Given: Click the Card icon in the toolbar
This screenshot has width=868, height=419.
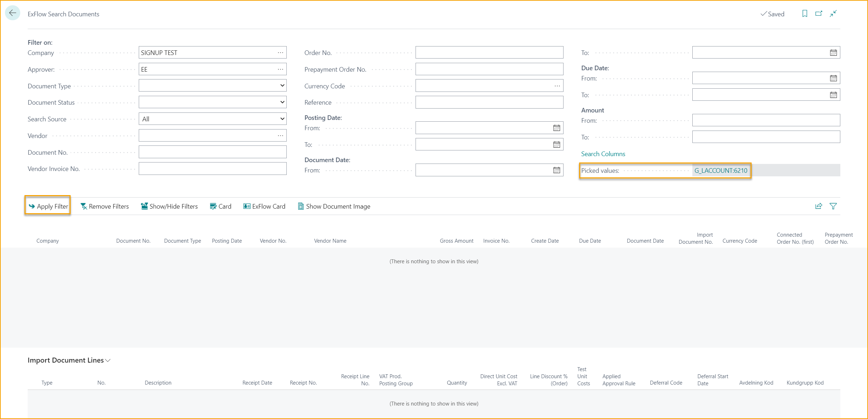Looking at the screenshot, I should (x=213, y=206).
